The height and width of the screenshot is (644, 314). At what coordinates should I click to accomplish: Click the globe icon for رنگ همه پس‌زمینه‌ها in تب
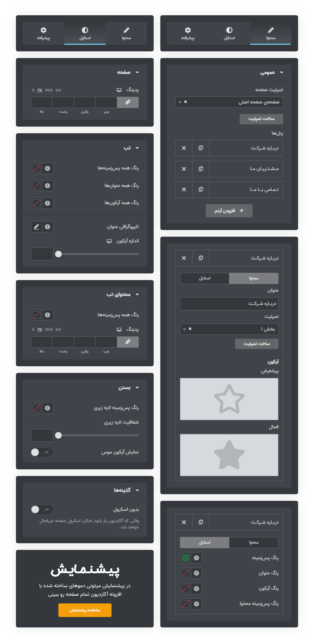(x=47, y=168)
